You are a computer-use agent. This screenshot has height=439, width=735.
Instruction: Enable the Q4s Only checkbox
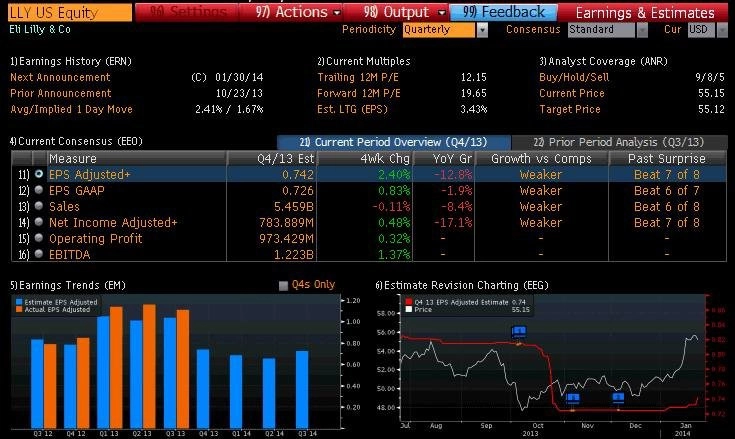point(283,285)
